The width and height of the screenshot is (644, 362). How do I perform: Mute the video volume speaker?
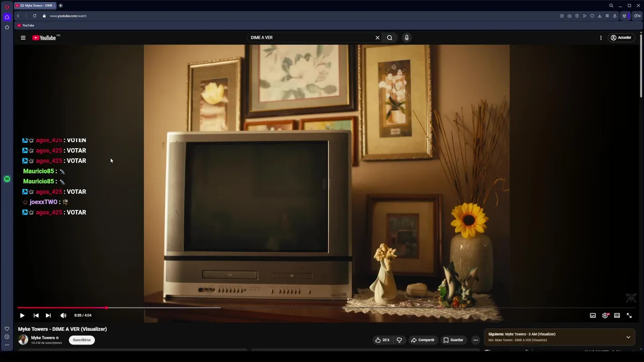[x=63, y=316]
